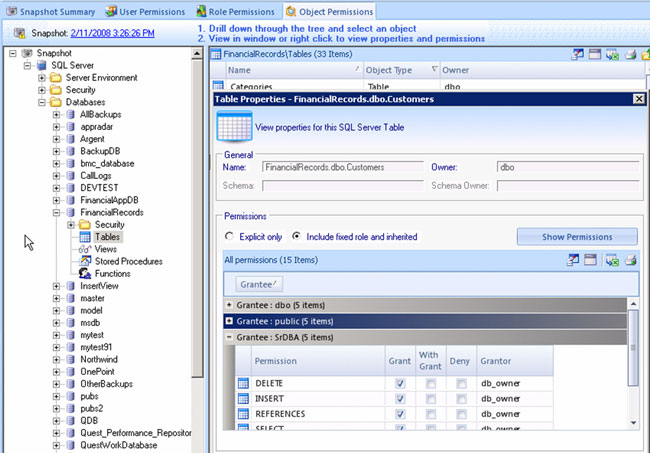This screenshot has height=453, width=650.
Task: Open the Object Type column filter arrow
Action: pos(434,69)
